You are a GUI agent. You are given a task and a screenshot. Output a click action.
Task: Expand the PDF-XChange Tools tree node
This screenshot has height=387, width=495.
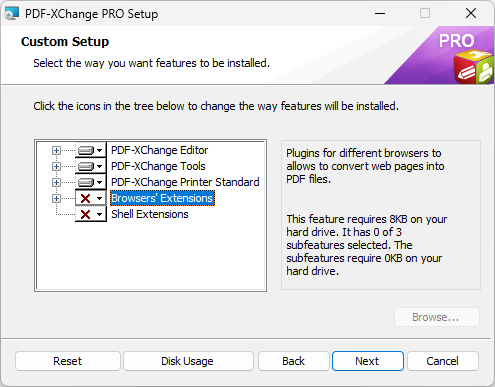(x=56, y=166)
